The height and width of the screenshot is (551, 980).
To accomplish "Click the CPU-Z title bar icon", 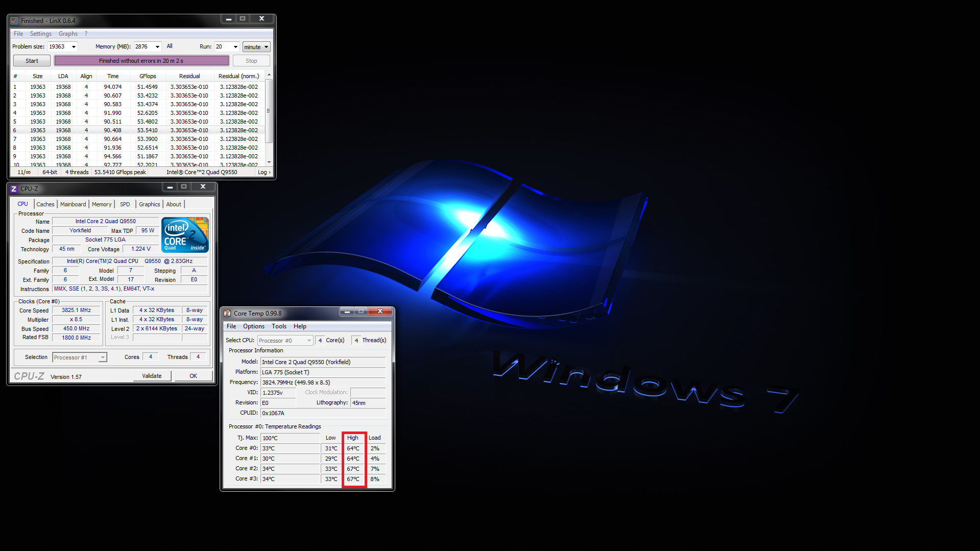I will point(14,189).
